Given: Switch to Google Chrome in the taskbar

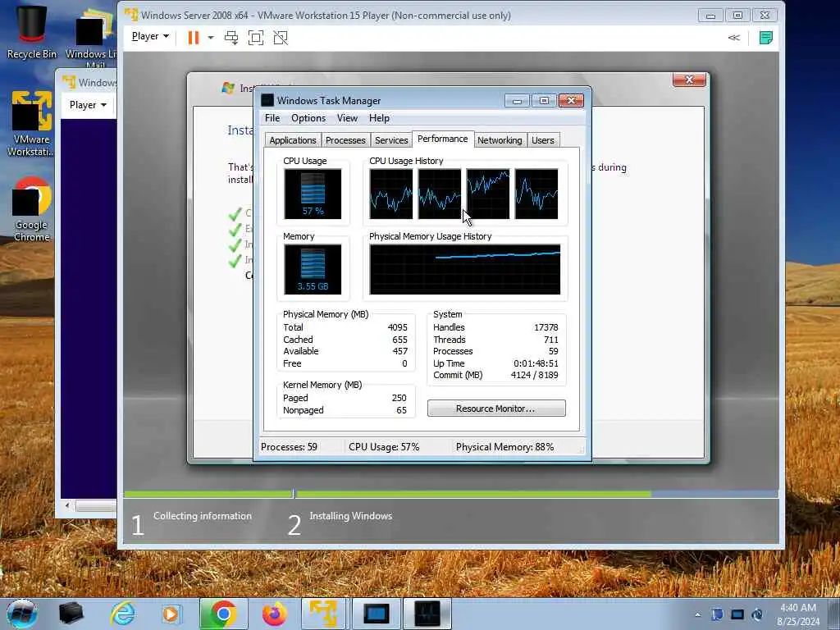Looking at the screenshot, I should click(223, 614).
